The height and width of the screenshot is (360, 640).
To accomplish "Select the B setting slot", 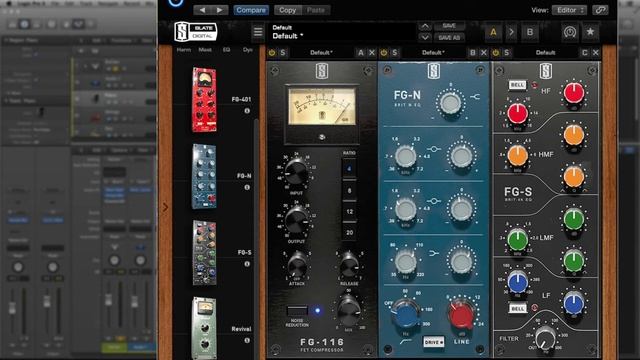I will [530, 32].
